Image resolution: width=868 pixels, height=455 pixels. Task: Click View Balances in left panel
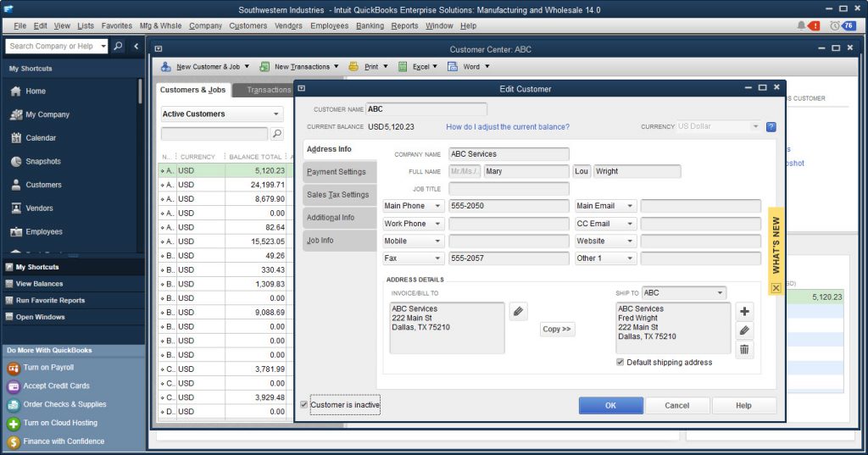(39, 283)
